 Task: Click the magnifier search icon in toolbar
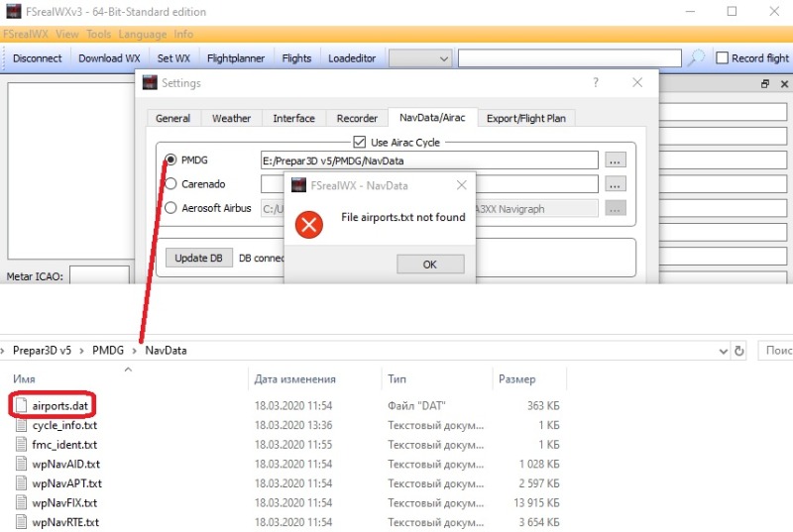697,57
